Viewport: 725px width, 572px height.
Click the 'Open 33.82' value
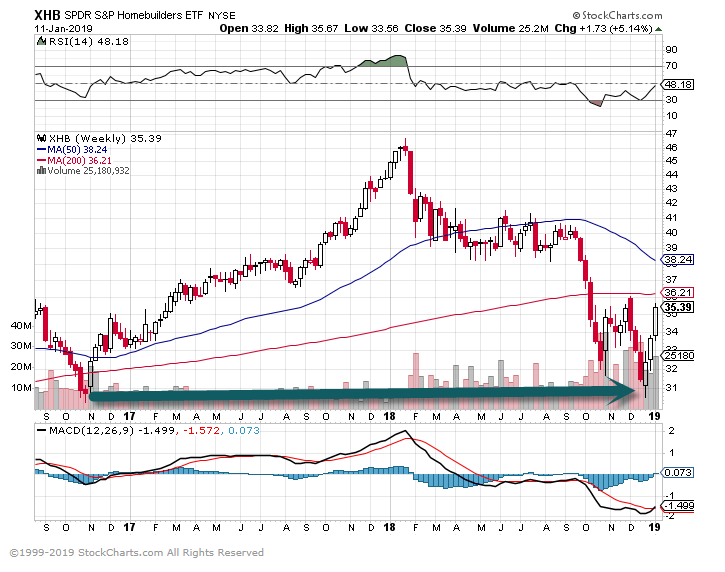pos(249,28)
